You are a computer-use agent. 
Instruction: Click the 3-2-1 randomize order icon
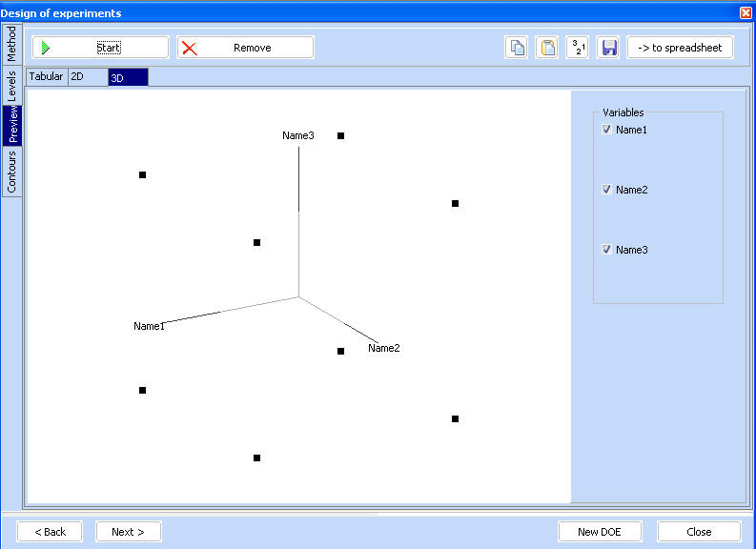(x=578, y=48)
